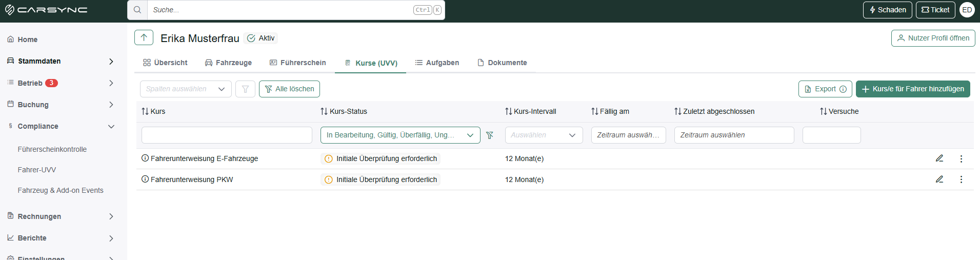Click Zuletzt abgeschlossen Zeitraum auswählen field
Image resolution: width=980 pixels, height=260 pixels.
coord(734,135)
